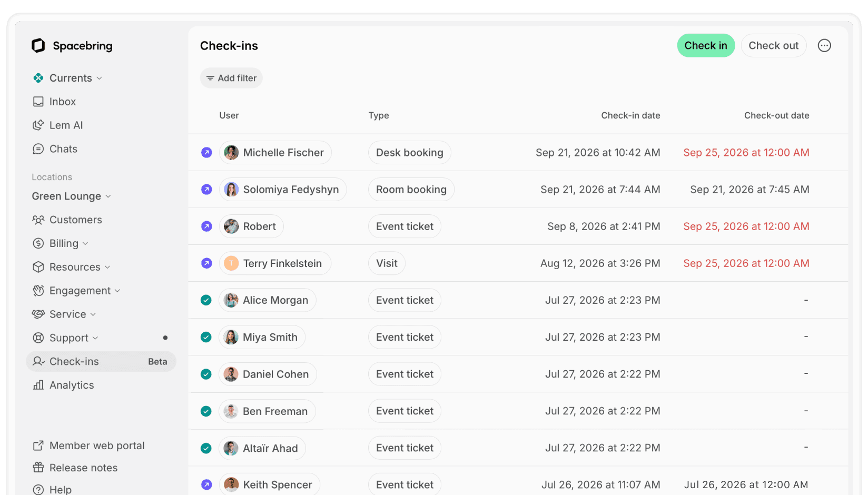The width and height of the screenshot is (868, 495).
Task: Click Robert's purple arrow status icon
Action: pyautogui.click(x=206, y=226)
